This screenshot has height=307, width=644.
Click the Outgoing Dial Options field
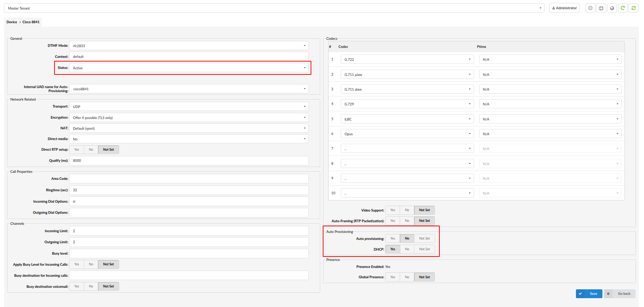click(x=189, y=213)
